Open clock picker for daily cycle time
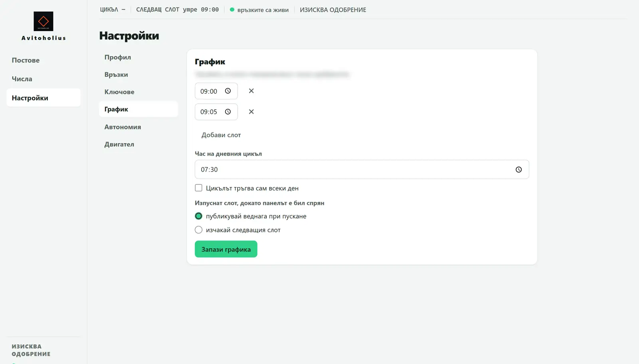Screen dimensions: 639x364 tap(518, 170)
